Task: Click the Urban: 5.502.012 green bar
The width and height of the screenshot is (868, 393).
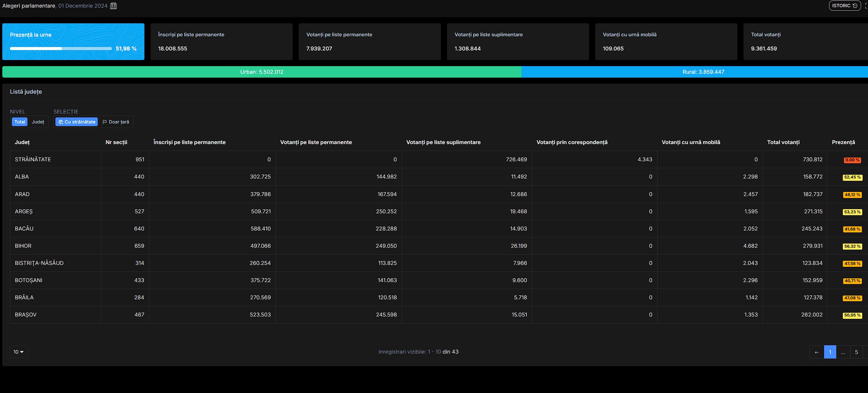Action: pyautogui.click(x=262, y=72)
